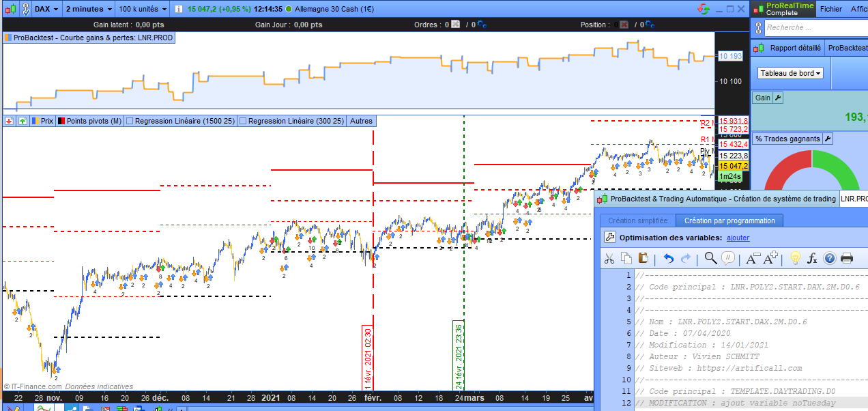The image size is (868, 411).
Task: Click the Redo arrow icon
Action: click(x=686, y=258)
